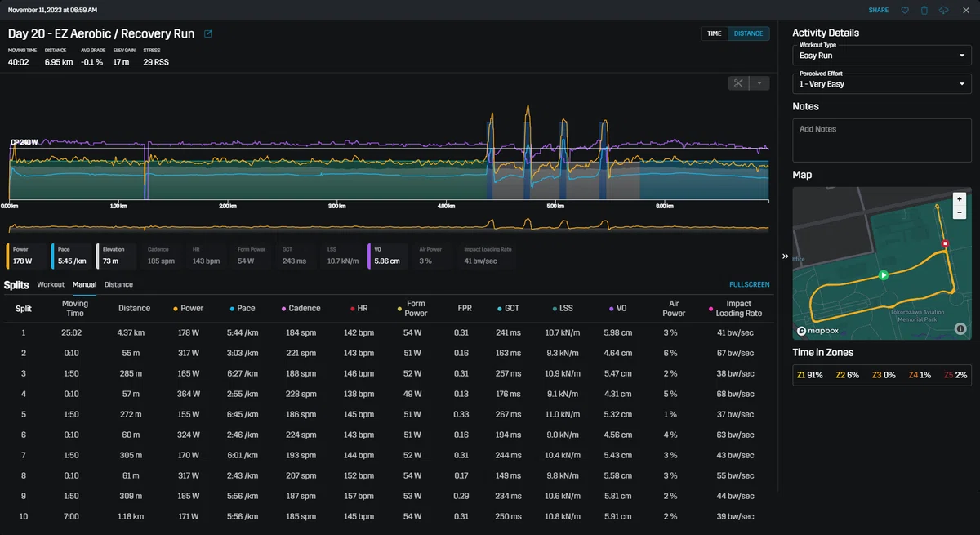Collapse the side panel with double chevron
Image resolution: width=980 pixels, height=535 pixels.
(x=785, y=256)
